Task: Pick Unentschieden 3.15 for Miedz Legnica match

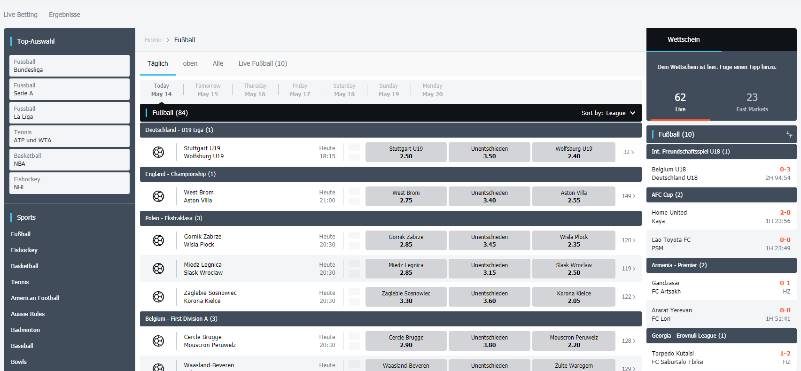Action: tap(489, 269)
